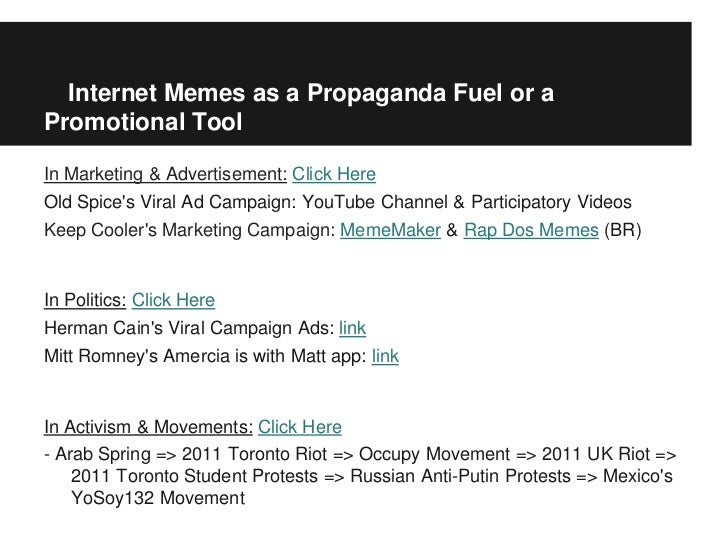Open the Activism & Movements 'Click Here' link
The width and height of the screenshot is (728, 546).
click(x=300, y=428)
